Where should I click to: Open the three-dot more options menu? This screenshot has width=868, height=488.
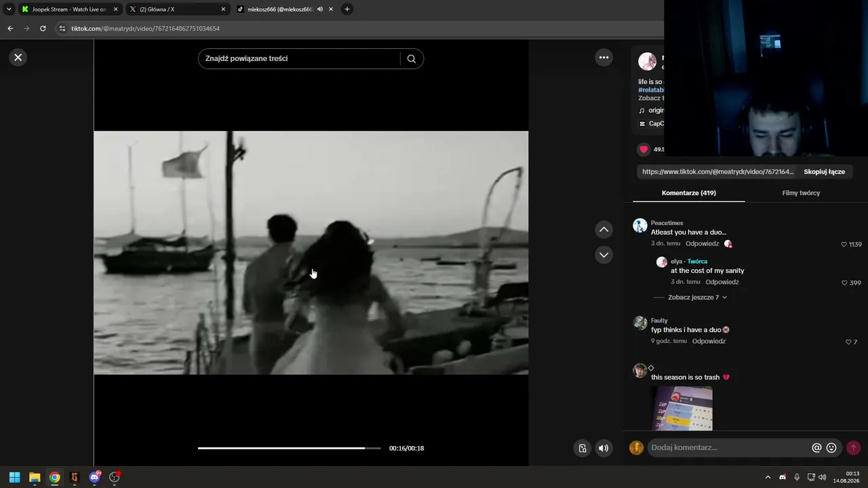point(604,58)
